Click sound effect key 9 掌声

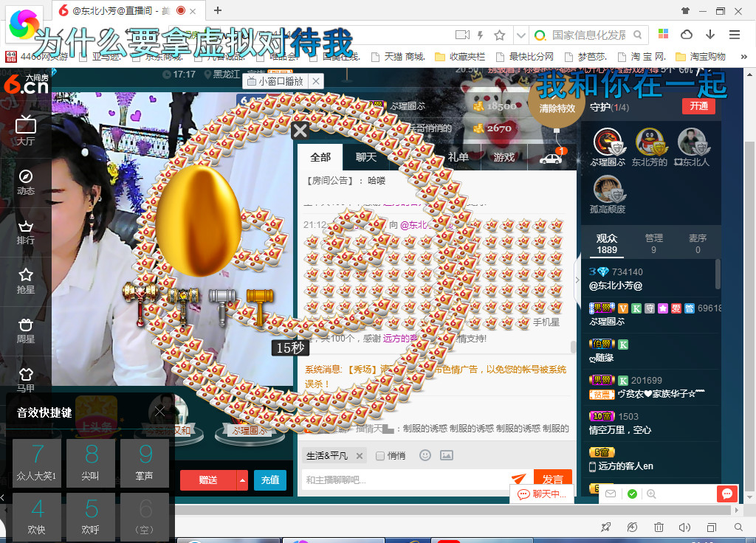(145, 463)
